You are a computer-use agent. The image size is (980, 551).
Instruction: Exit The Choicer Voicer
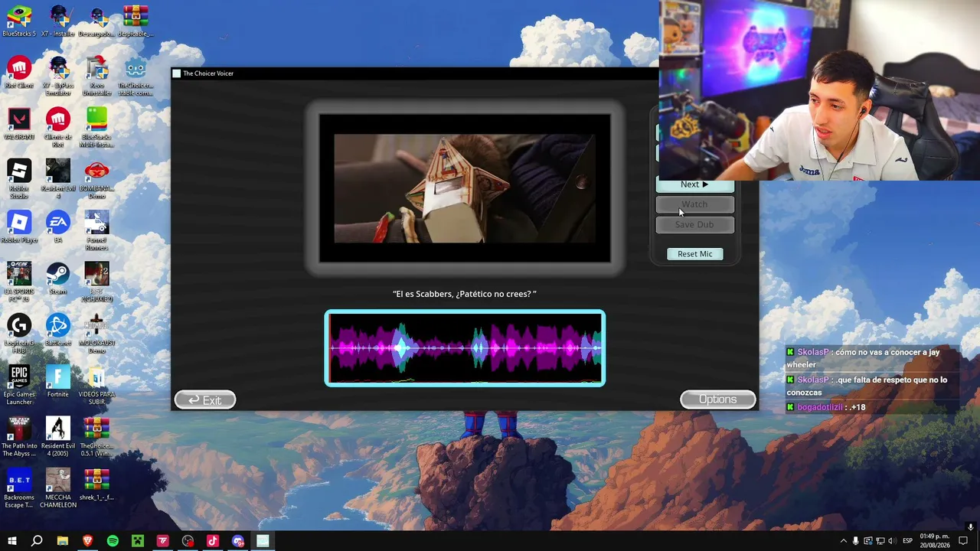coord(205,400)
